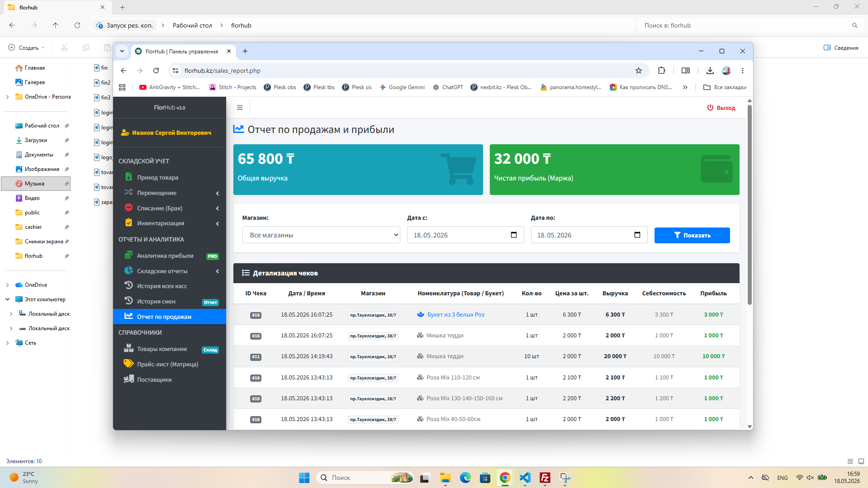This screenshot has height=488, width=868.
Task: Click the 'Выход' logout link
Action: [721, 108]
